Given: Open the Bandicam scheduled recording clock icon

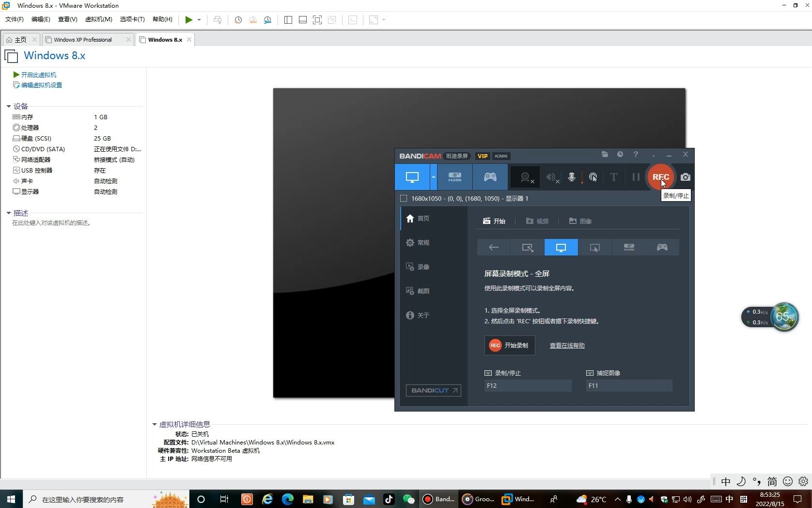Looking at the screenshot, I should 620,154.
